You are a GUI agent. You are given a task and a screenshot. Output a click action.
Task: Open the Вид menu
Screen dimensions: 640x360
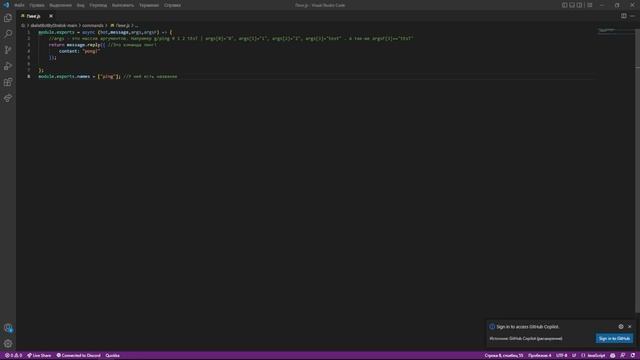click(x=81, y=5)
